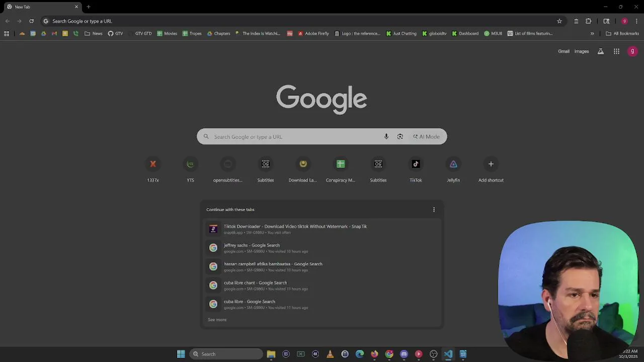Open the Chapters bookmark
Screen dimensions: 644x362
(218, 34)
